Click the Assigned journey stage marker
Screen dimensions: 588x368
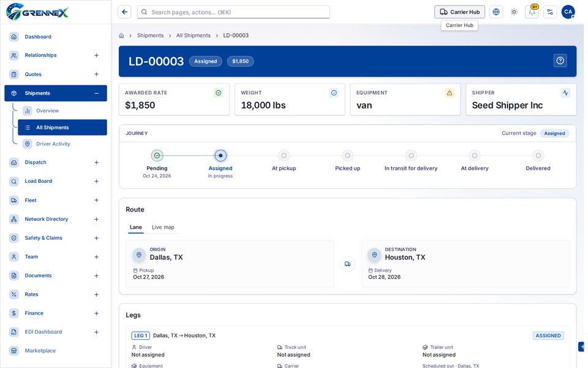[x=221, y=155]
